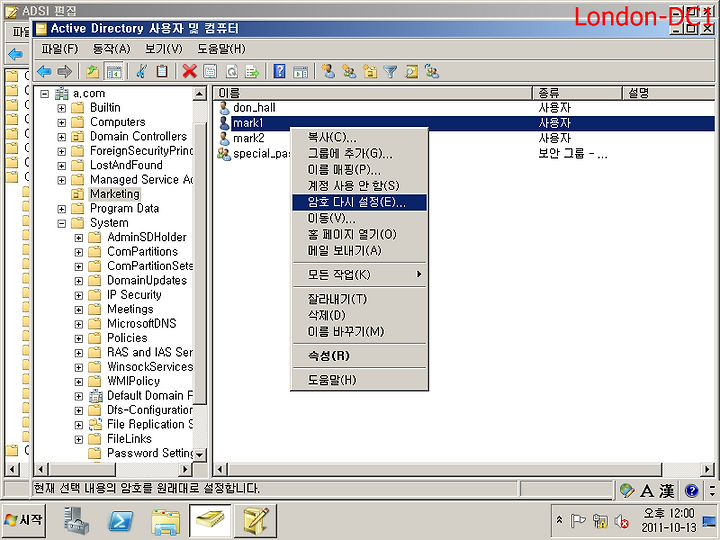Click the Properties toolbar icon
The height and width of the screenshot is (540, 720).
[x=210, y=71]
